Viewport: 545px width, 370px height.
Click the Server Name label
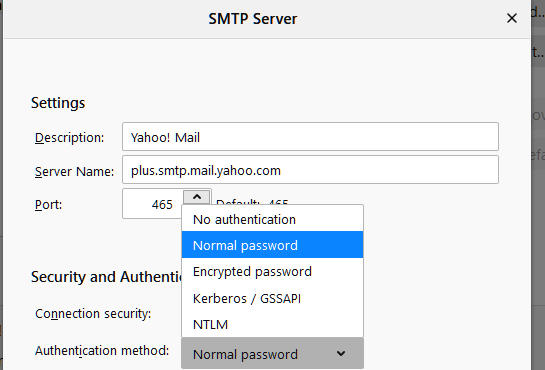[74, 171]
